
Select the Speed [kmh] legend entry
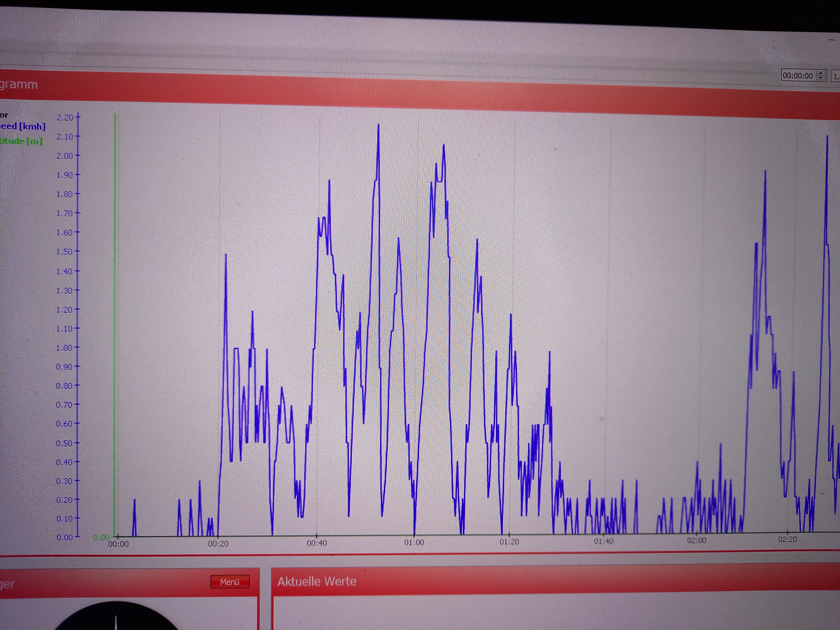[x=23, y=126]
